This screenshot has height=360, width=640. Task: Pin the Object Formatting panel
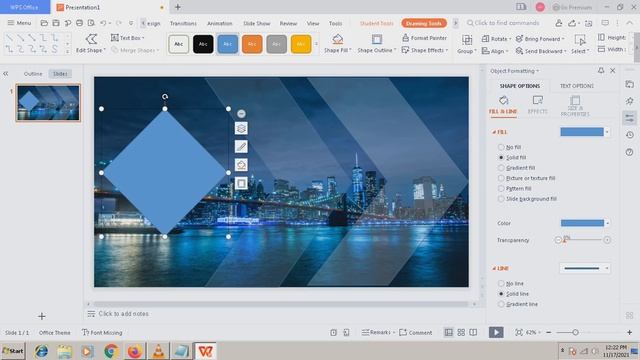(601, 71)
